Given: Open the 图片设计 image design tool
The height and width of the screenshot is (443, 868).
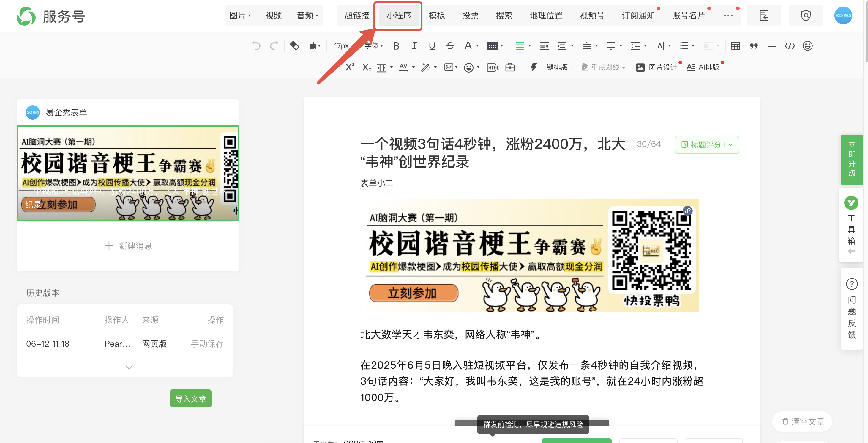Looking at the screenshot, I should click(657, 67).
